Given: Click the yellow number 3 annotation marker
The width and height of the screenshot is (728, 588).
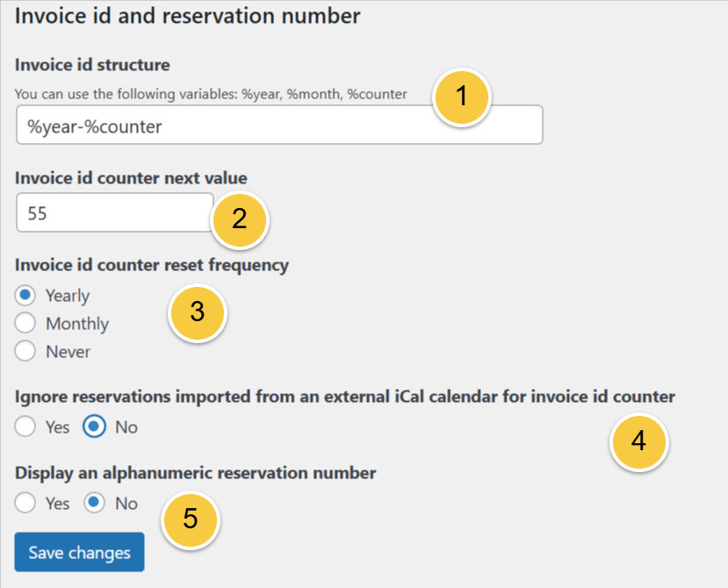Looking at the screenshot, I should pyautogui.click(x=198, y=312).
